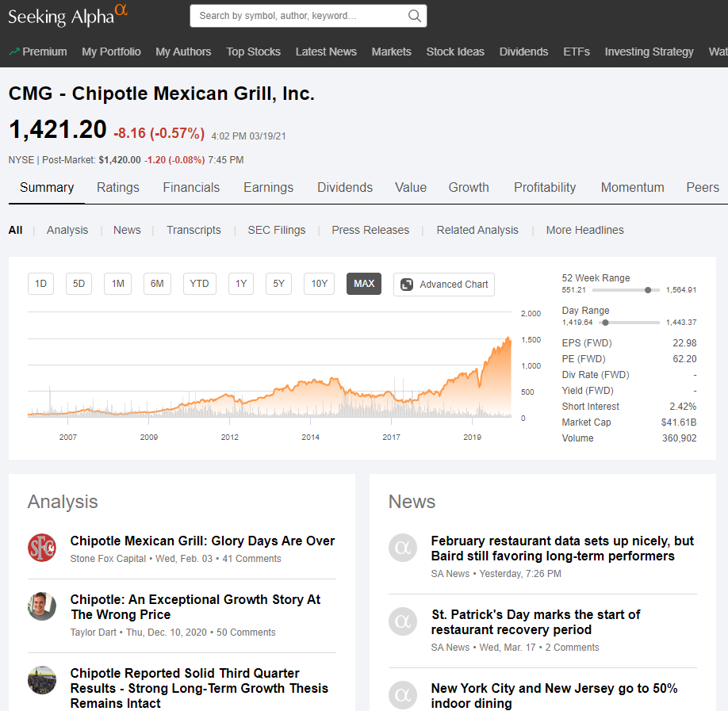Switch to the Profitability tab
The height and width of the screenshot is (711, 728).
[545, 188]
